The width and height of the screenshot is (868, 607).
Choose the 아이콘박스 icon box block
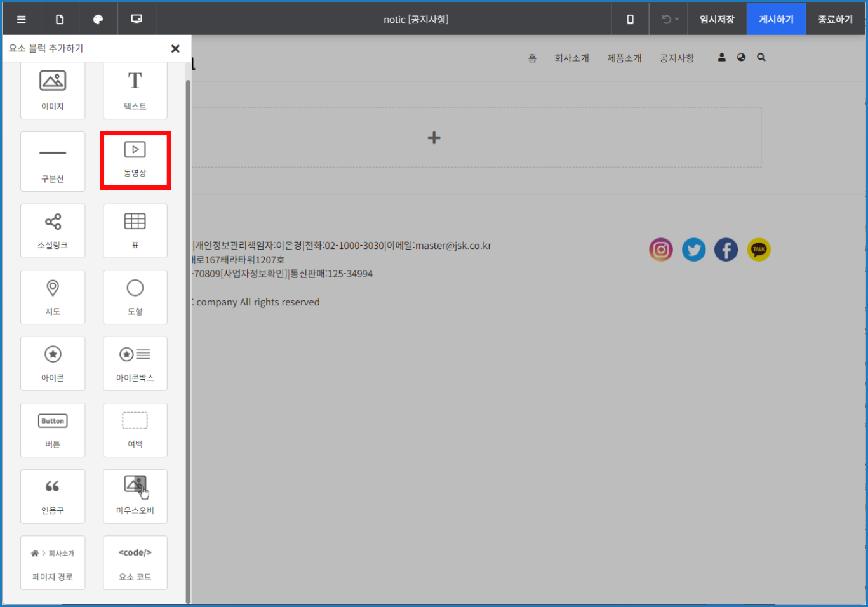click(x=135, y=364)
